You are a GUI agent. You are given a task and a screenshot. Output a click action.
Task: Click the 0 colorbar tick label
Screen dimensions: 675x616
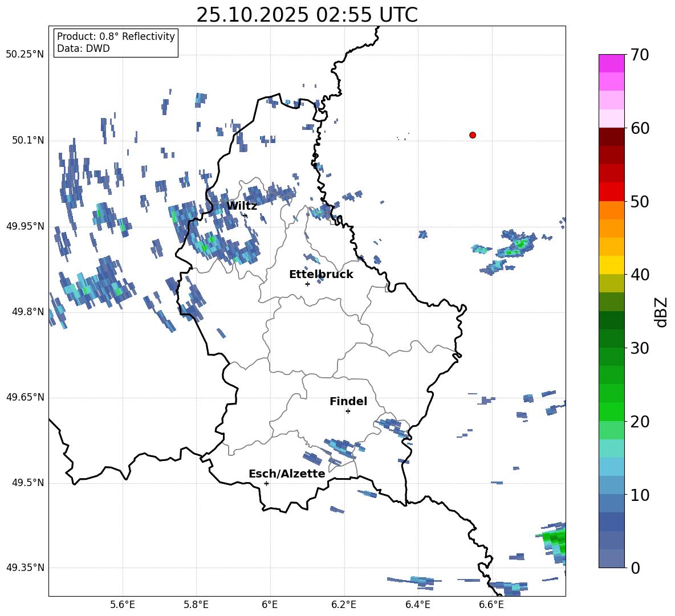635,568
